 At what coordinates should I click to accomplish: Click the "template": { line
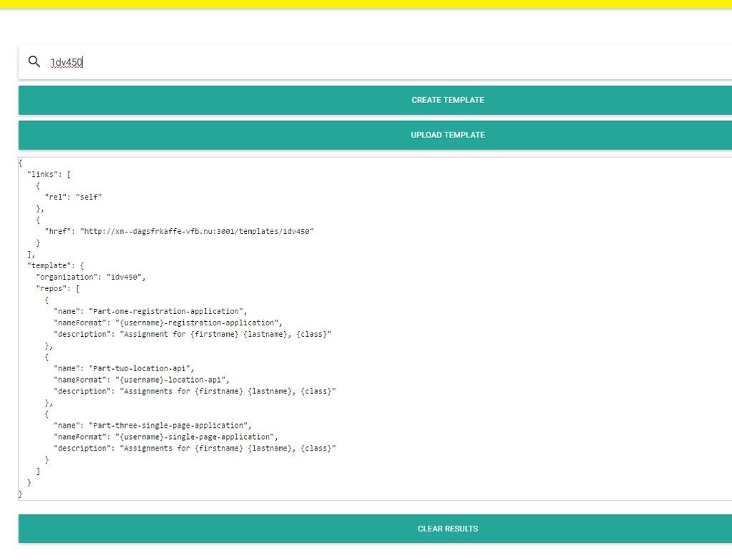click(x=56, y=265)
